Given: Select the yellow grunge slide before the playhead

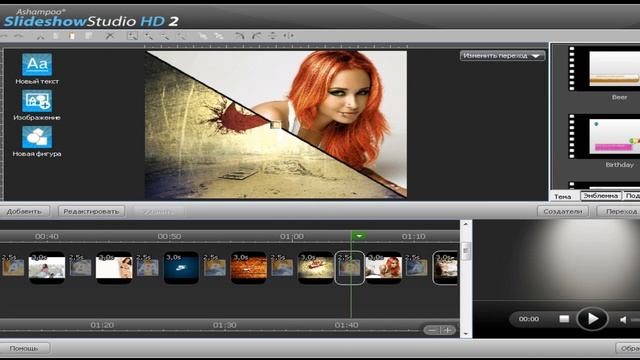Looking at the screenshot, I should pos(316,268).
